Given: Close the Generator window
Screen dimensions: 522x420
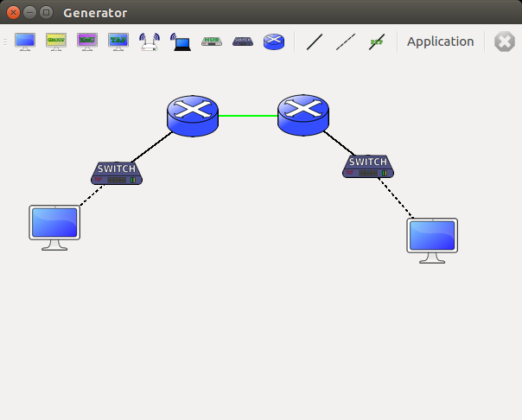Looking at the screenshot, I should [x=13, y=13].
